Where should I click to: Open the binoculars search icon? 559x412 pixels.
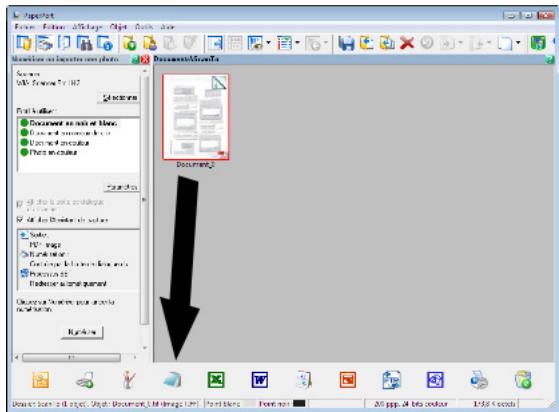tap(85, 43)
